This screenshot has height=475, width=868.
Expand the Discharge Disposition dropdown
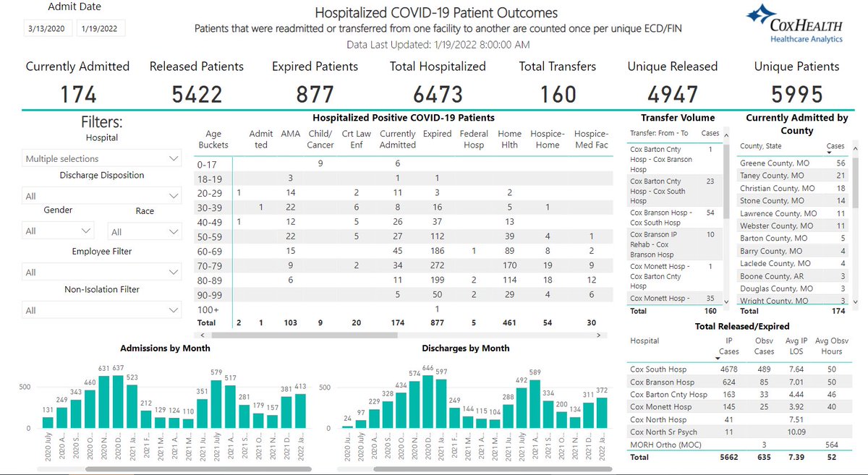click(101, 196)
